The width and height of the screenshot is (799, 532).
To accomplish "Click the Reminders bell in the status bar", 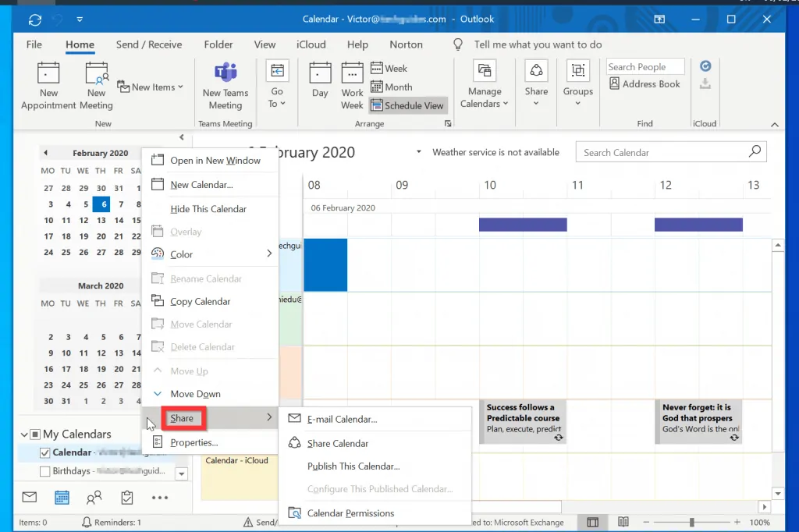I will (87, 523).
